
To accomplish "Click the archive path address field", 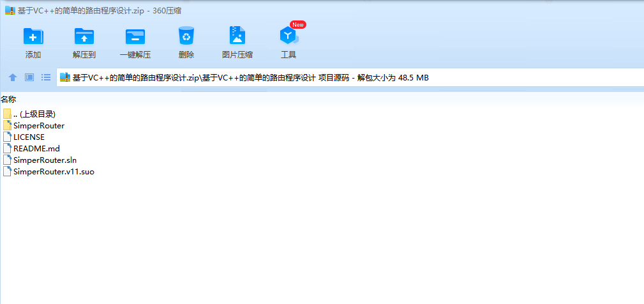I will coord(350,77).
